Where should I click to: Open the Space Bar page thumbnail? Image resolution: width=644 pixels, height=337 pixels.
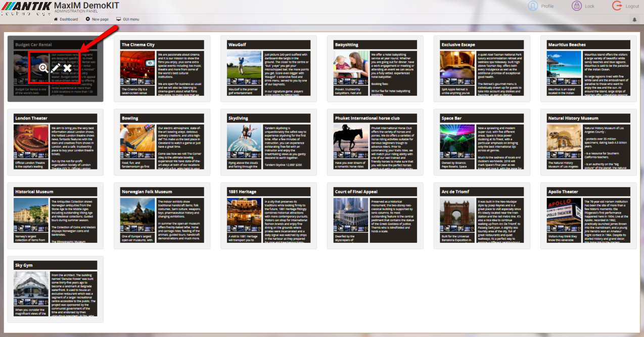point(482,142)
